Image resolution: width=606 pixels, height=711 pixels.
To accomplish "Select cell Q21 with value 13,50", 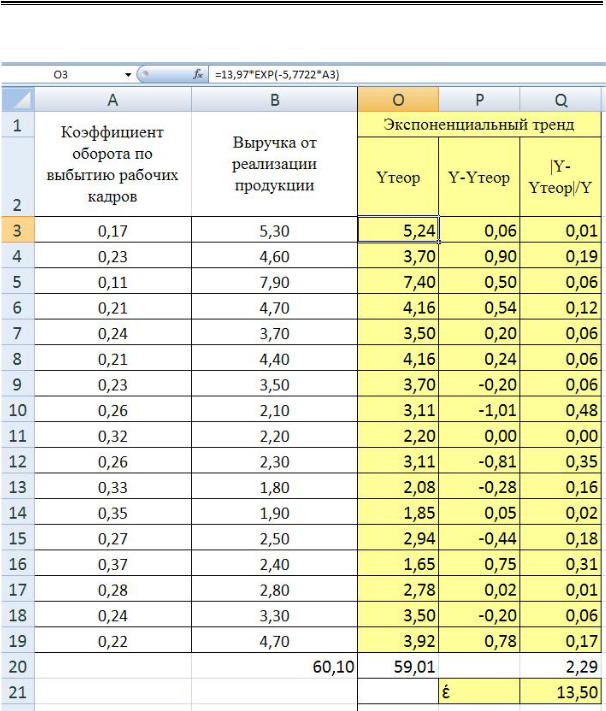I will (561, 692).
